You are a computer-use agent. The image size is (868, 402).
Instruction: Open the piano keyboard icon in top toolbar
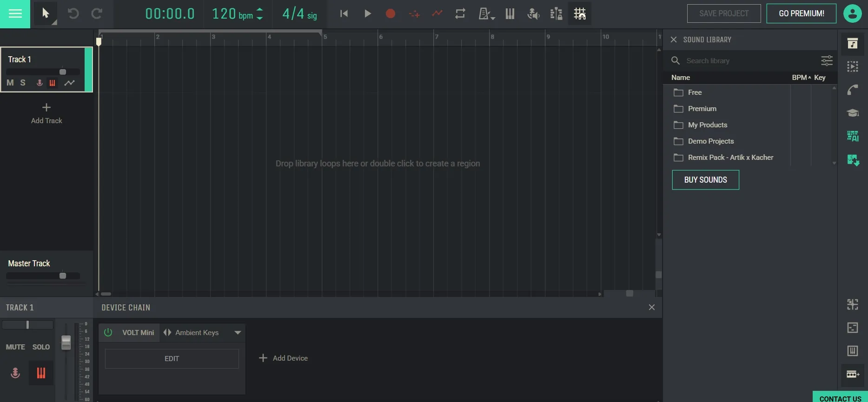(510, 13)
